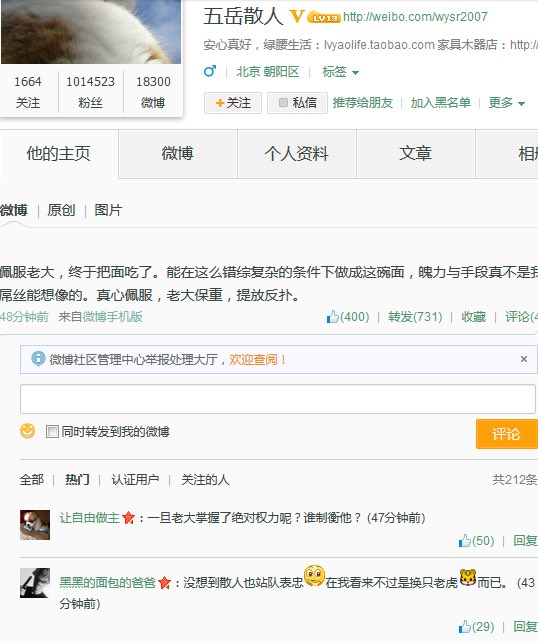Expand the 标签 dropdown
This screenshot has width=538, height=643.
pyautogui.click(x=340, y=72)
